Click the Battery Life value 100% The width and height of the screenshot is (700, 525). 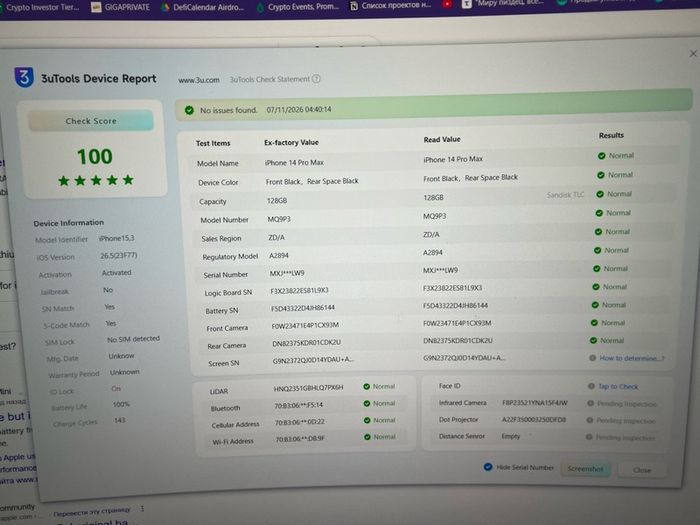[x=121, y=404]
